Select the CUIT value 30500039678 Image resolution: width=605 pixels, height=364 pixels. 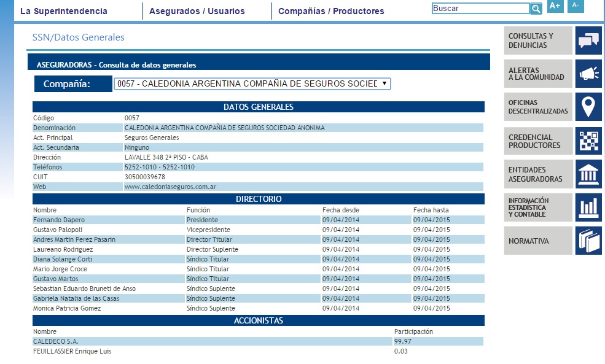click(x=145, y=177)
